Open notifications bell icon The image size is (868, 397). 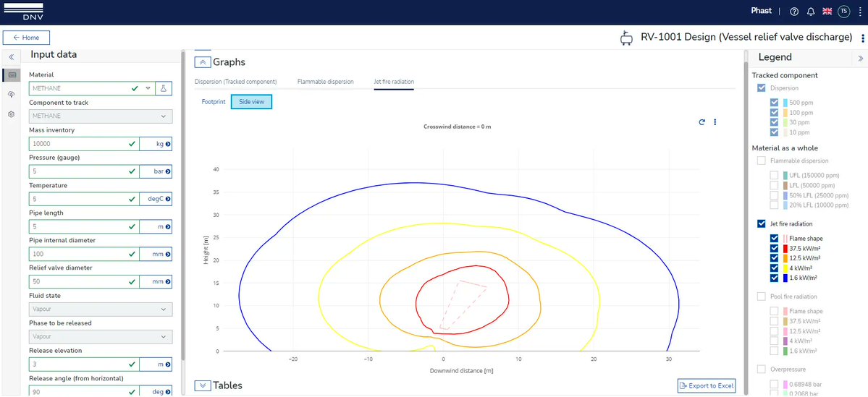coord(811,12)
